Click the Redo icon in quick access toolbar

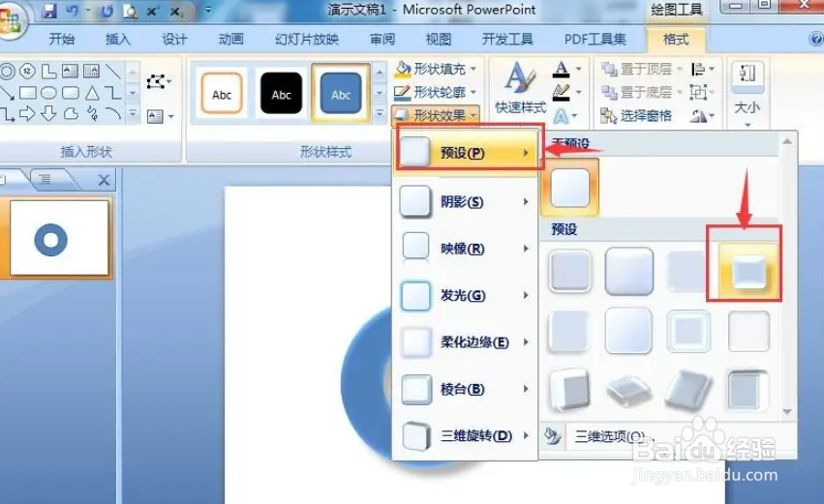click(x=107, y=11)
